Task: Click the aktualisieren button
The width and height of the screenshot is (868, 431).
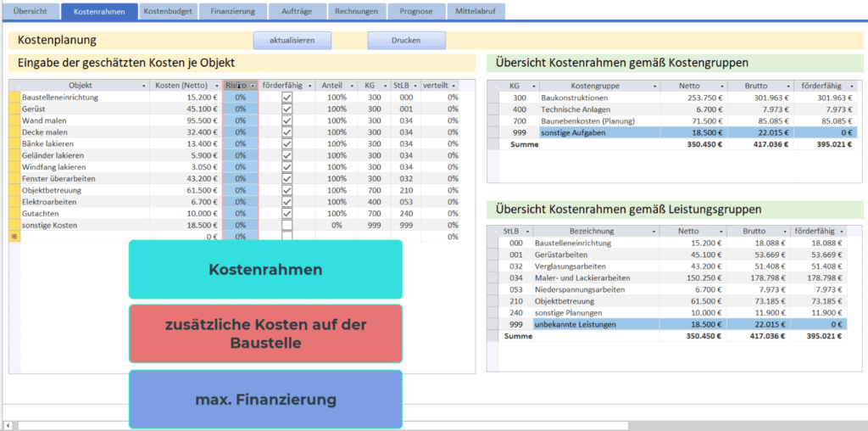Action: click(292, 40)
